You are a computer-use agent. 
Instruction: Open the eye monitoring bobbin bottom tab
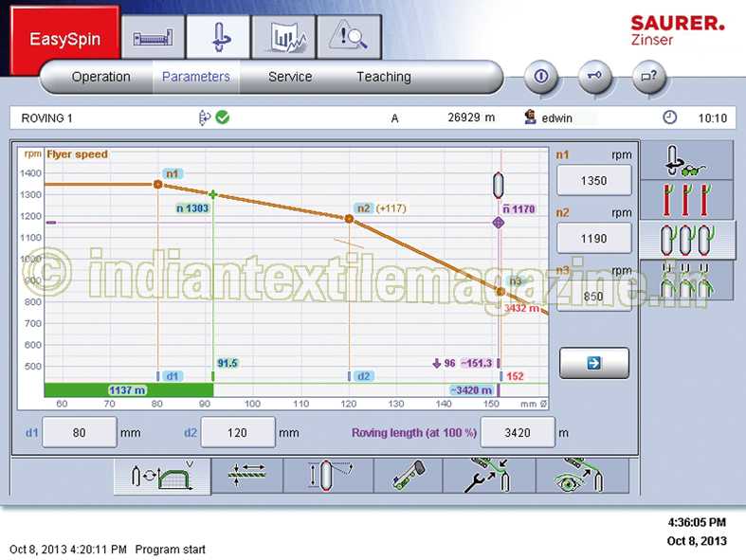coord(582,476)
